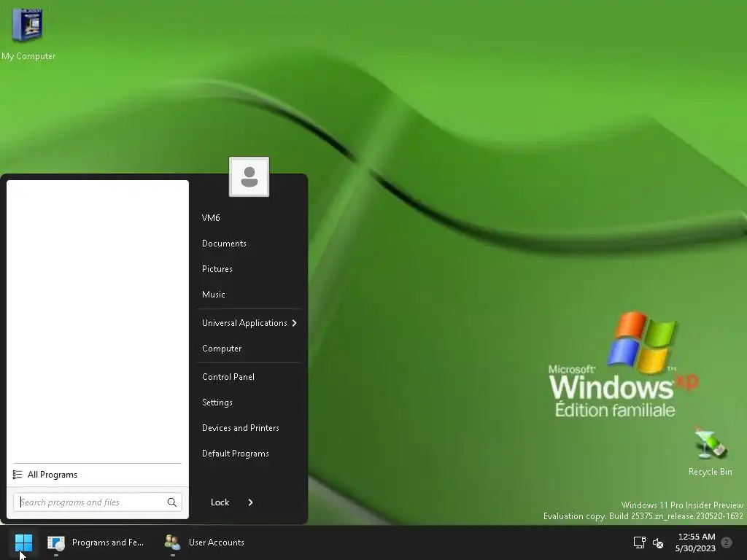Click the User Accounts taskbar icon
The image size is (747, 560).
[x=172, y=542]
